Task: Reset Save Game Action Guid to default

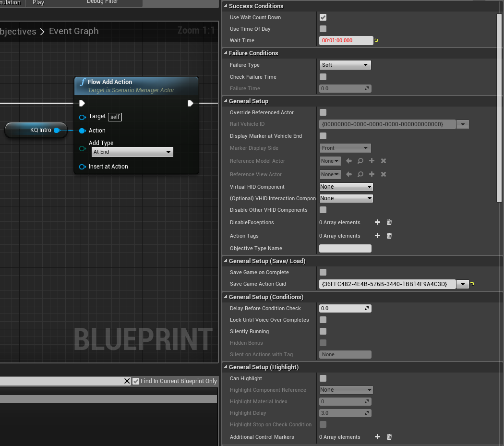Action: click(x=472, y=284)
